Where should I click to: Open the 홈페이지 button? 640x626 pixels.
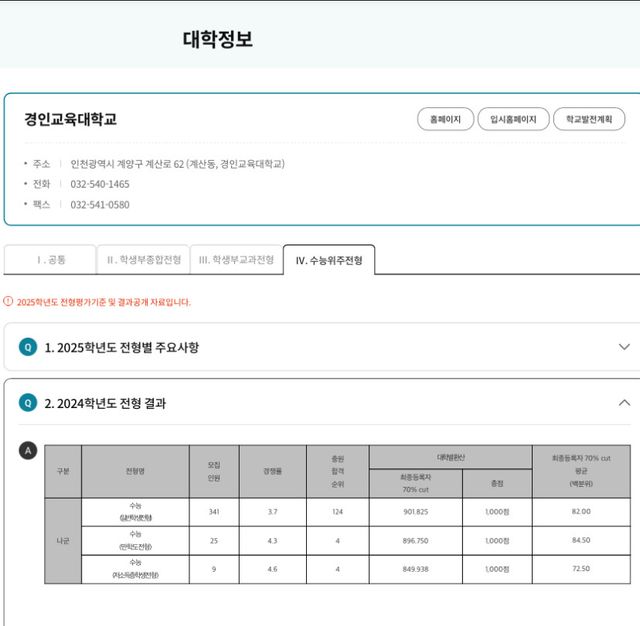445,119
